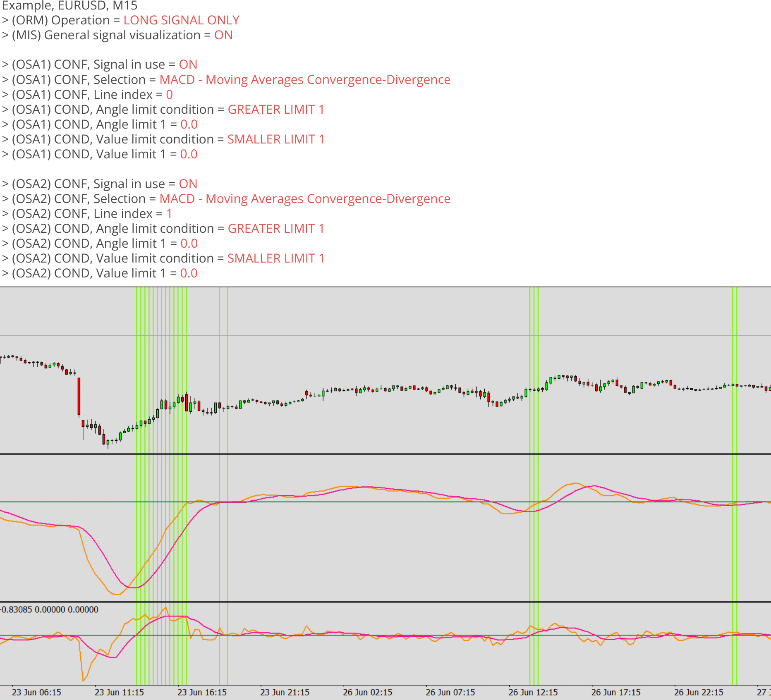Click '(MIS) General signal visualization = ON' line
The image size is (771, 700).
tap(117, 35)
